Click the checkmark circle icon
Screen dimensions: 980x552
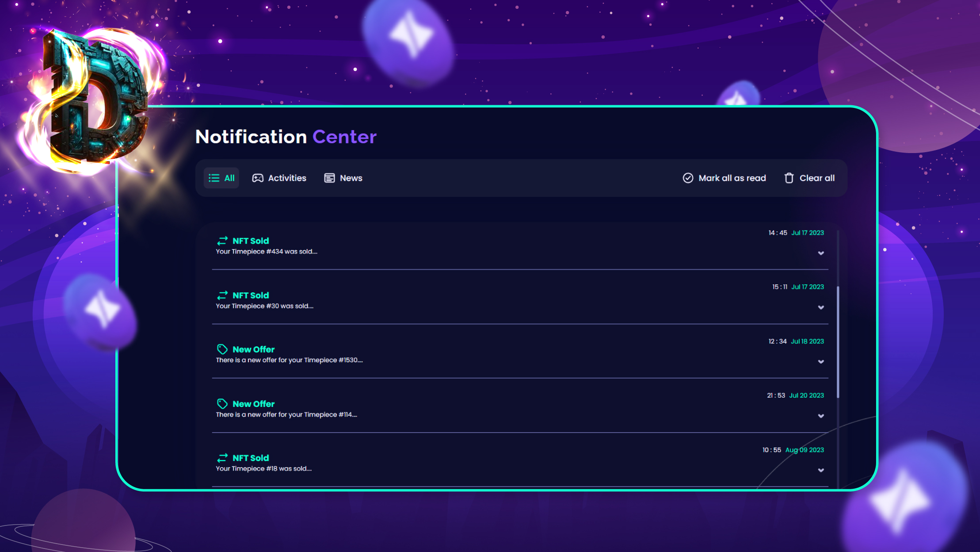pos(688,178)
